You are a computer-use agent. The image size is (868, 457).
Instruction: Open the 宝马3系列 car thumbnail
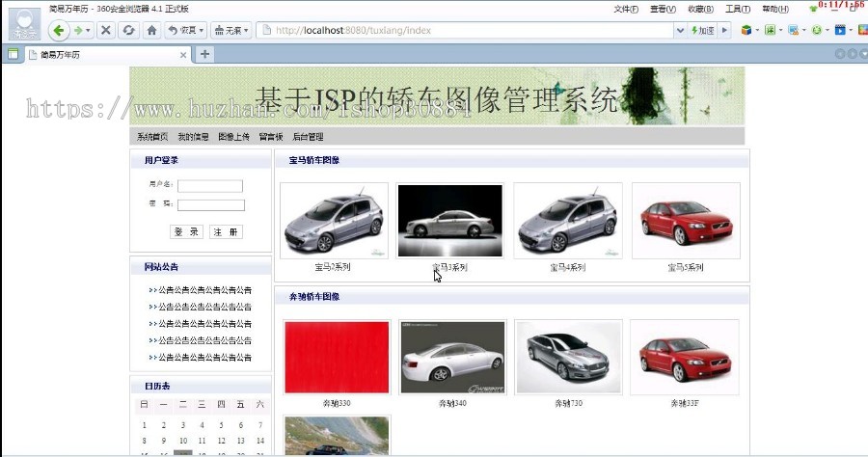(x=450, y=221)
